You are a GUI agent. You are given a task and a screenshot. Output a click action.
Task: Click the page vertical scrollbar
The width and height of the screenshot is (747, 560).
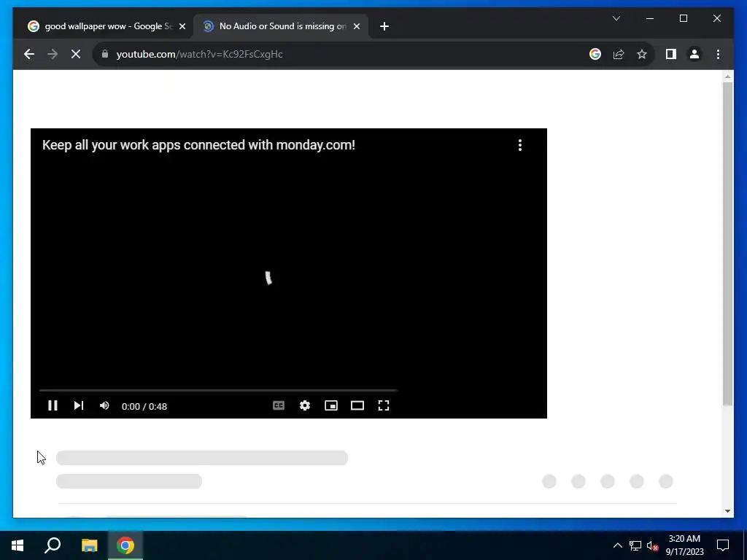tap(727, 244)
